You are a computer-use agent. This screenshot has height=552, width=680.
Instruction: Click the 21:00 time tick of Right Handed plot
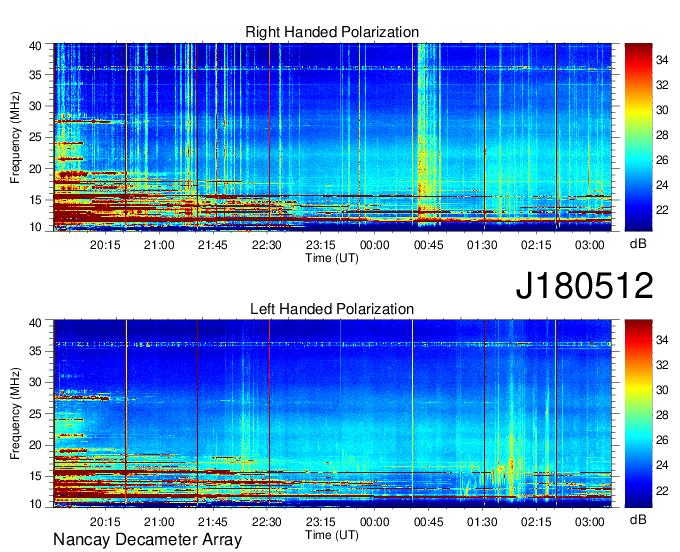point(159,245)
